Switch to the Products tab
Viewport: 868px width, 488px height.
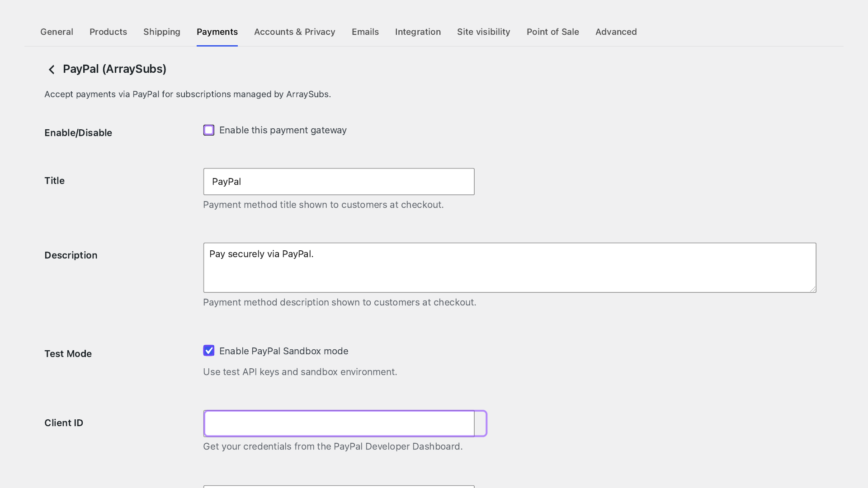pos(108,32)
